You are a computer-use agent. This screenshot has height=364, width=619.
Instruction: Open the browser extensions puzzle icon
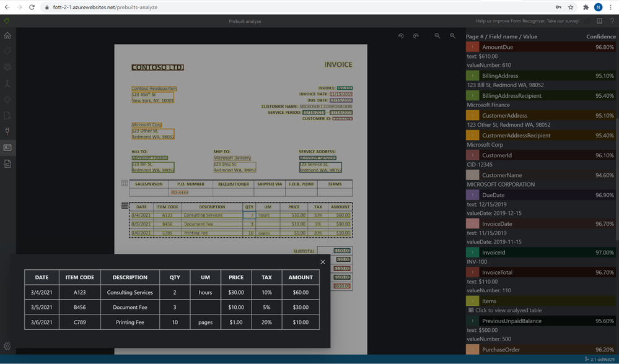pyautogui.click(x=586, y=7)
